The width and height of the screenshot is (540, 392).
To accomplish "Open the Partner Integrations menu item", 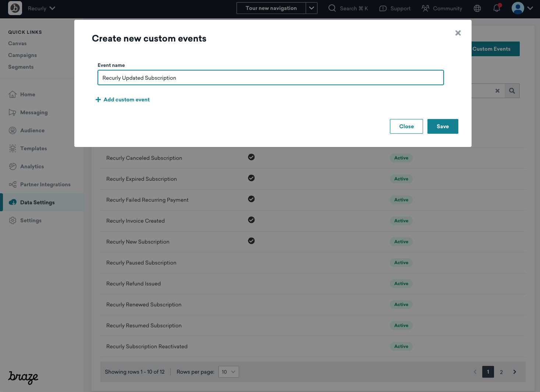I will [45, 184].
